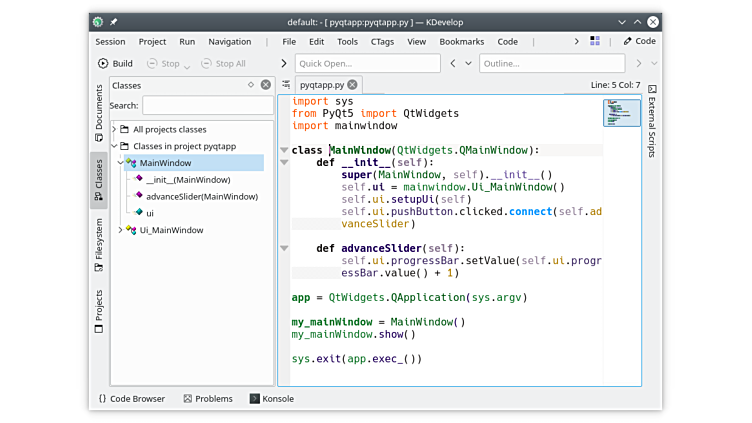Close the Classes tool panel

(x=265, y=86)
